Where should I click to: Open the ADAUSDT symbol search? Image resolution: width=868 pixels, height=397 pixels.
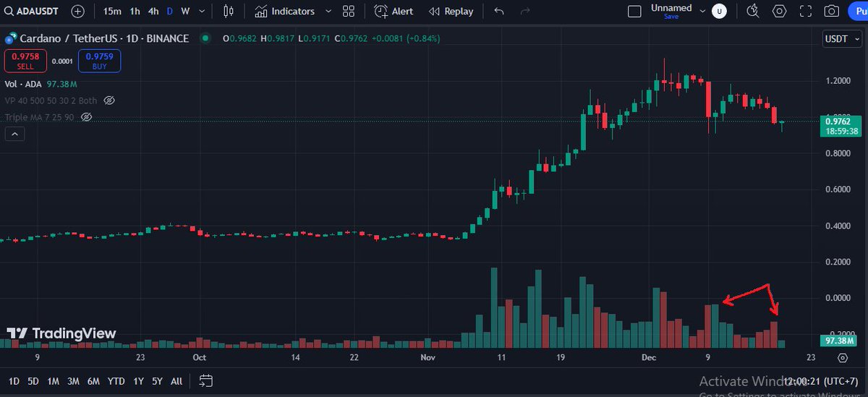[31, 11]
